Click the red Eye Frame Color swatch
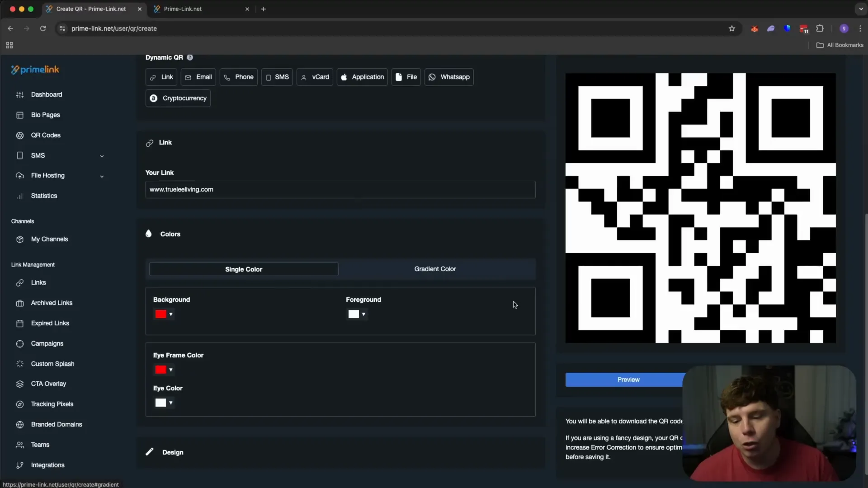Screen dimensions: 868x488 click(x=160, y=370)
